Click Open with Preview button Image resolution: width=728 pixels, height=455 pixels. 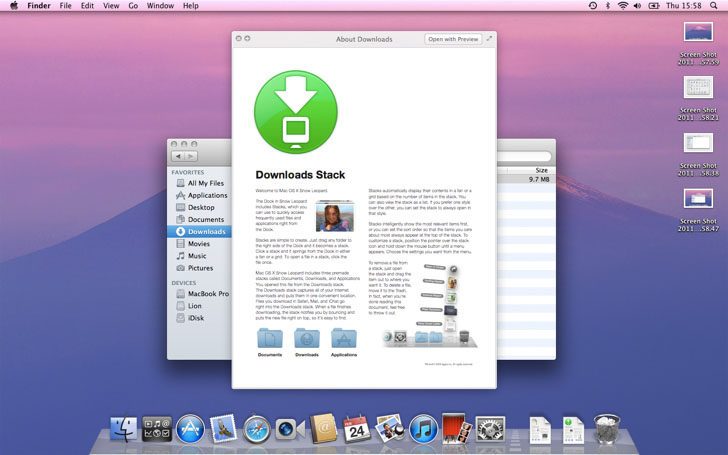click(453, 39)
